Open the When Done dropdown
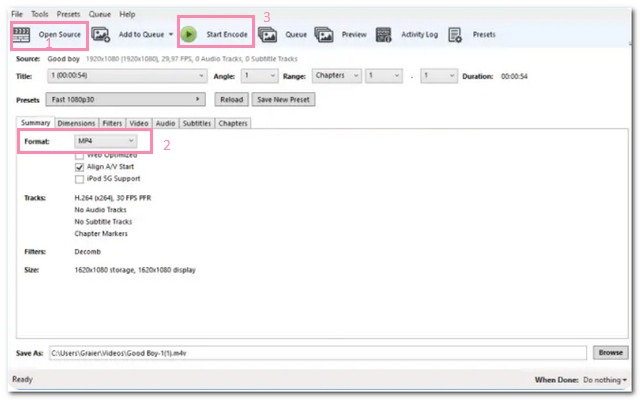The image size is (640, 400). 604,380
